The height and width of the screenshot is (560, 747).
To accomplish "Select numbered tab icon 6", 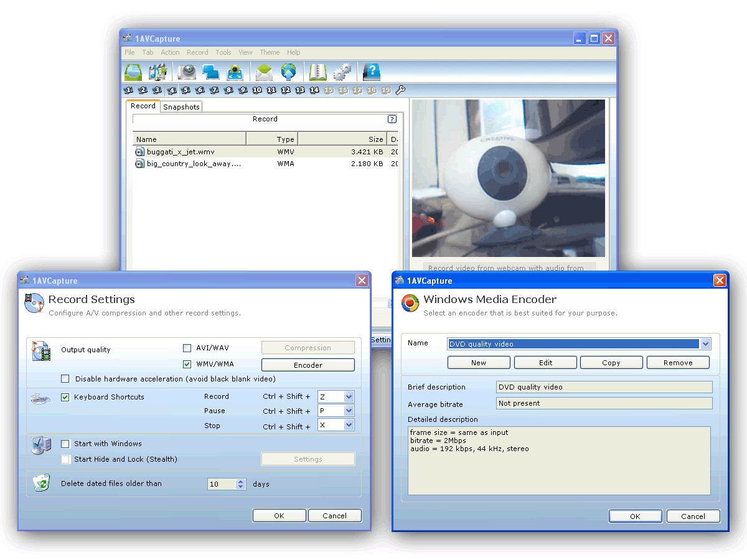I will [200, 90].
